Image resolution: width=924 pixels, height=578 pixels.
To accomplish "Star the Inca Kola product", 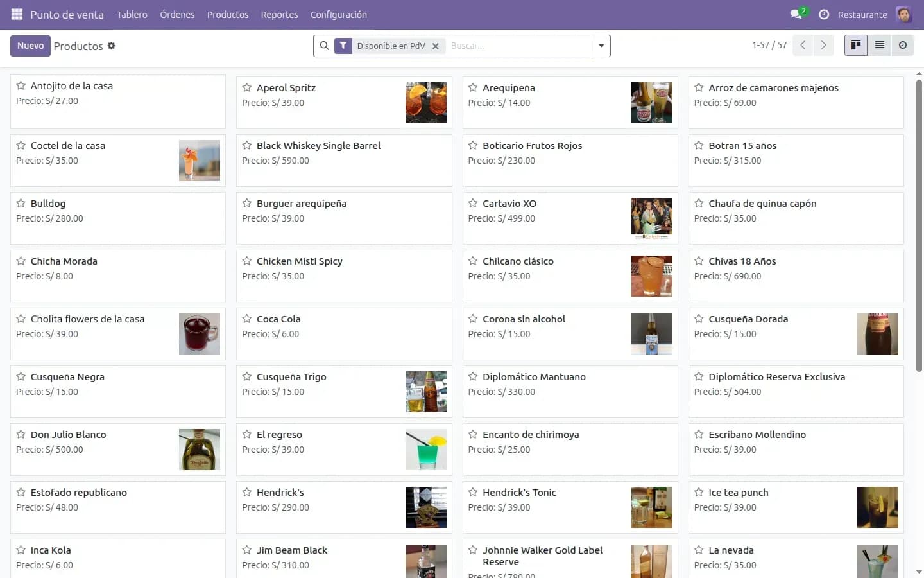I will pyautogui.click(x=21, y=550).
